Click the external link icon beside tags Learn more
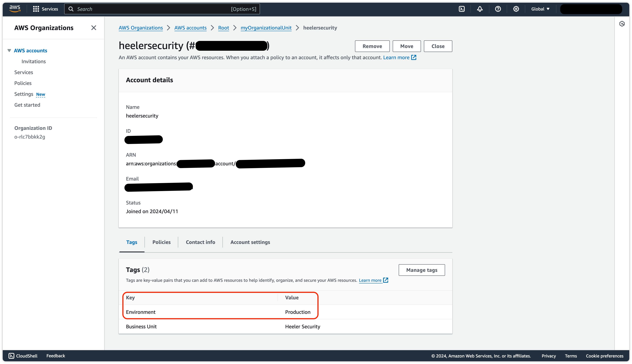632x364 pixels. (386, 280)
